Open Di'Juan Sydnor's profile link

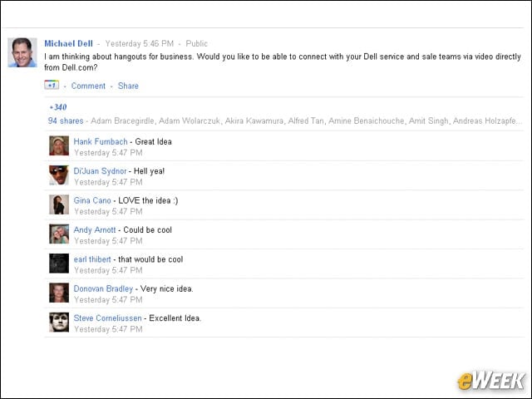coord(100,171)
